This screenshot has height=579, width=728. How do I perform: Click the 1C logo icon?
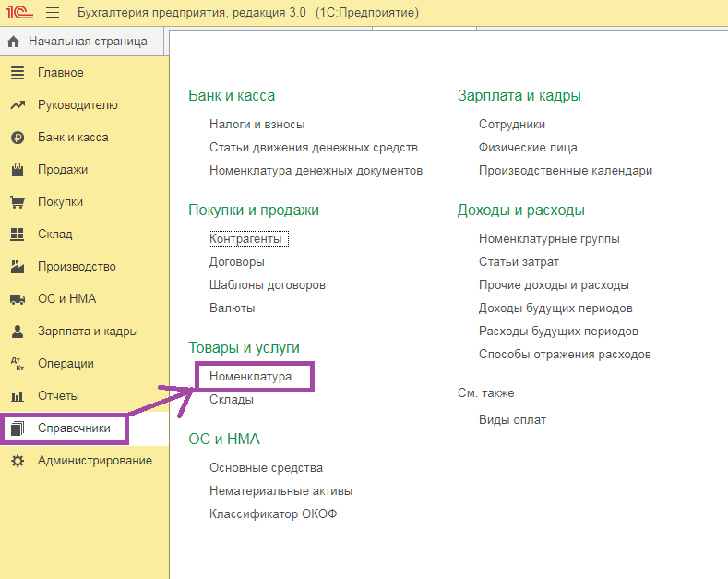[x=19, y=12]
